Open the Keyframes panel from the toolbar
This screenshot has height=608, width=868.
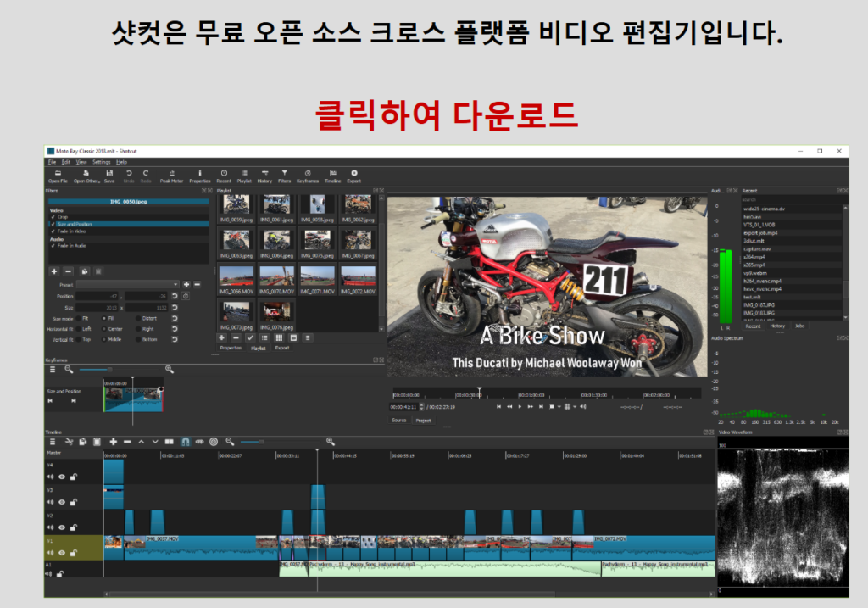307,174
